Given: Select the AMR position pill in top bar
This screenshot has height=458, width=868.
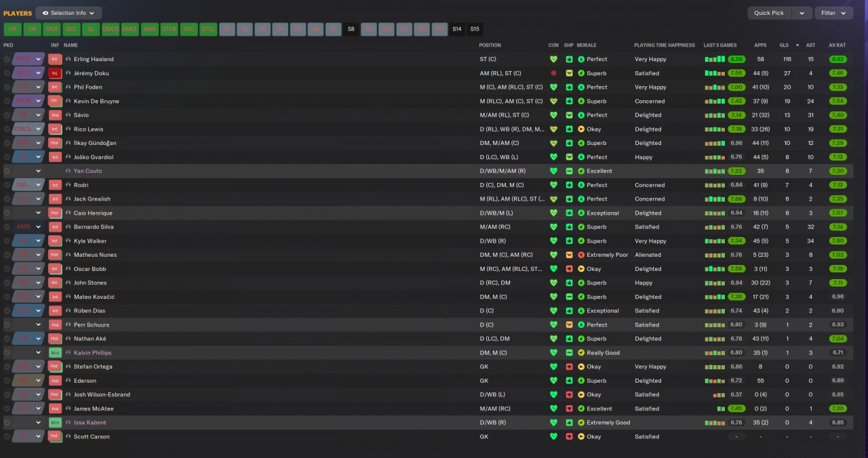Looking at the screenshot, I should 150,29.
